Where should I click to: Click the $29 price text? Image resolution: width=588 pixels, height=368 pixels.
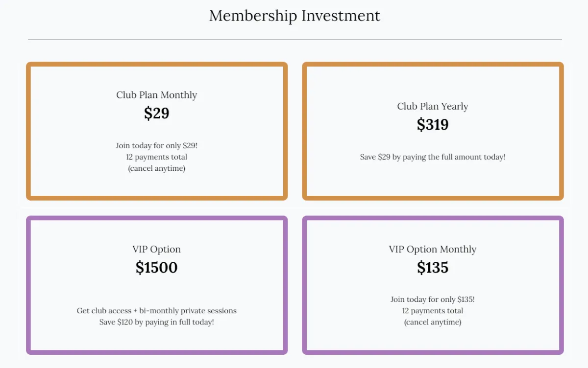point(157,114)
